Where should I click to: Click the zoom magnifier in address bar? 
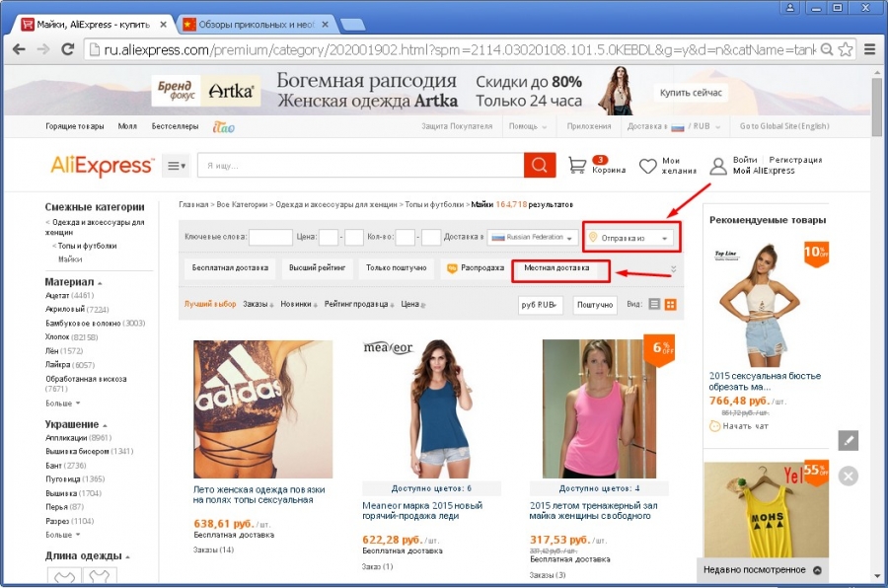tap(827, 49)
